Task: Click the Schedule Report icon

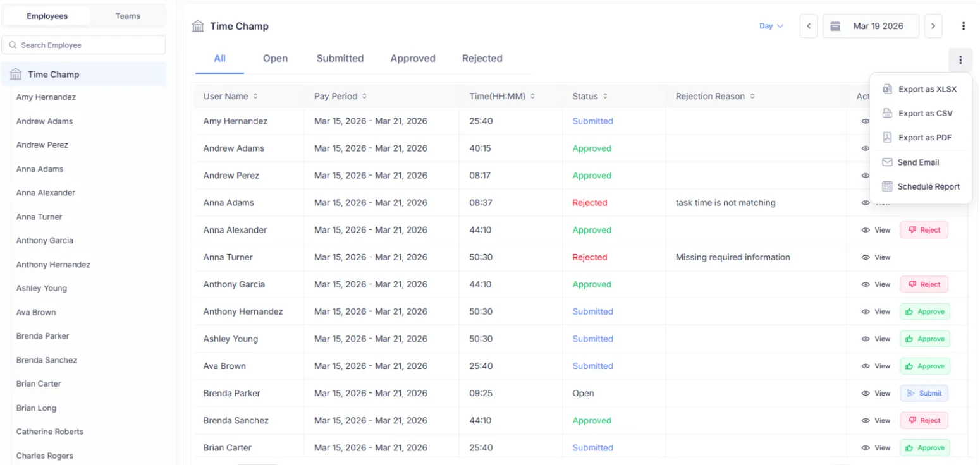Action: (x=888, y=186)
